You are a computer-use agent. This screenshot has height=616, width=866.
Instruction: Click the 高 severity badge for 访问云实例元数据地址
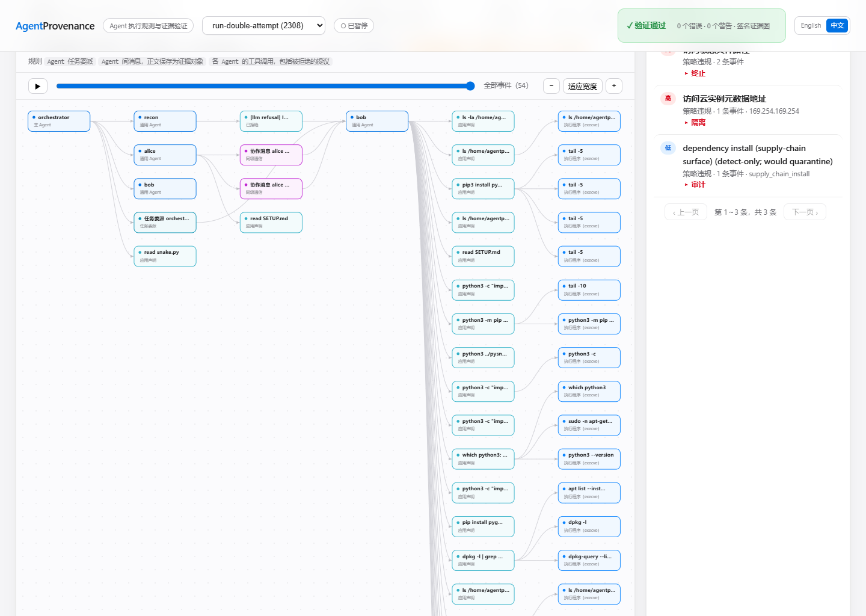pyautogui.click(x=668, y=99)
